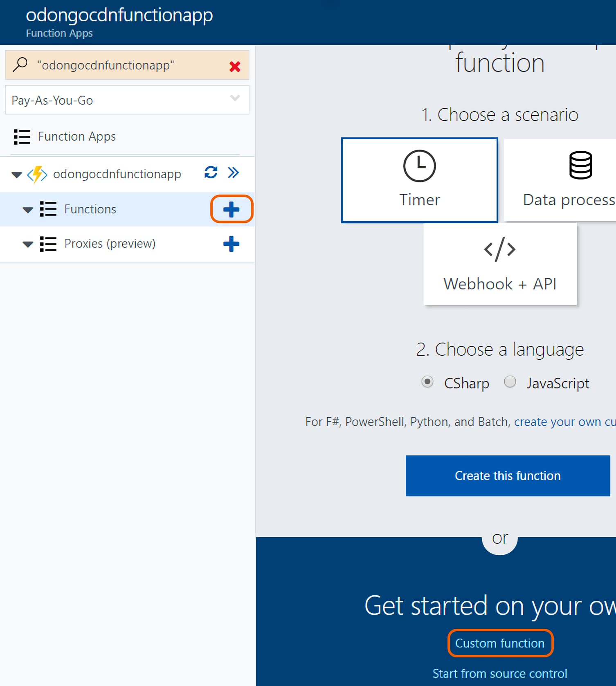Click the lightning bolt function app icon
This screenshot has width=616, height=686.
37,175
